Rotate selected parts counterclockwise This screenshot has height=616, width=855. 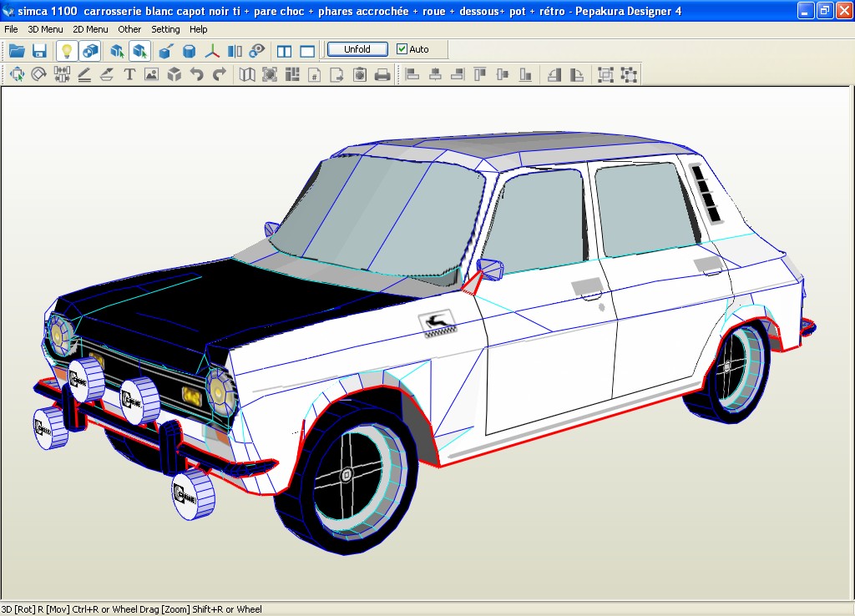pyautogui.click(x=554, y=74)
